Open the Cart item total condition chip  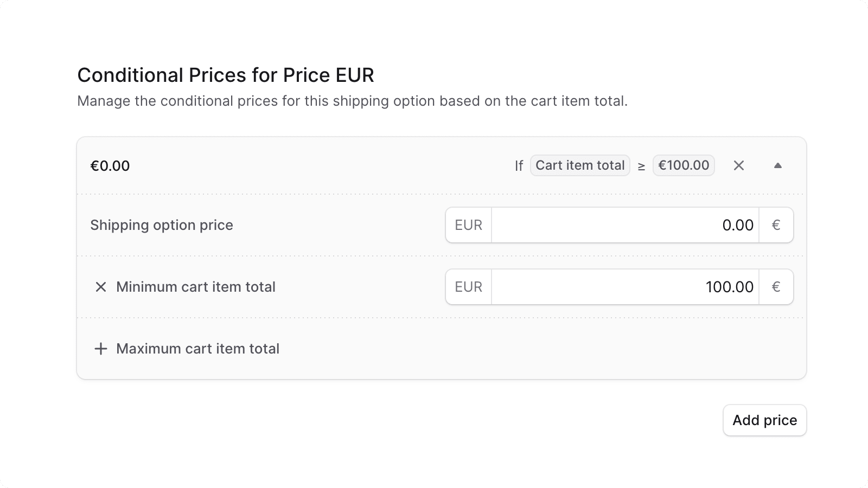tap(580, 165)
